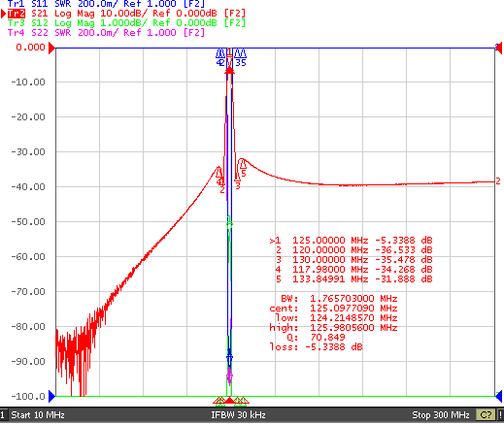Click the C? correction status indicator
Viewport: 504px width, 424px height.
point(486,415)
